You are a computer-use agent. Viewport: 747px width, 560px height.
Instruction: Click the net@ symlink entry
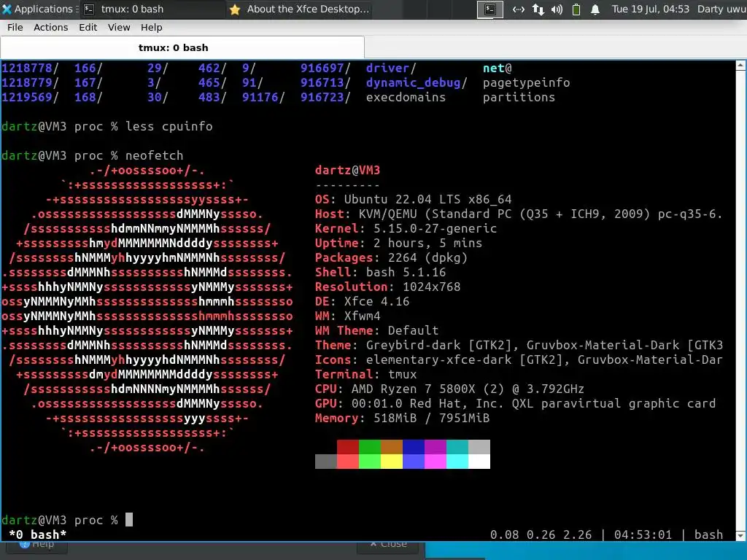498,68
